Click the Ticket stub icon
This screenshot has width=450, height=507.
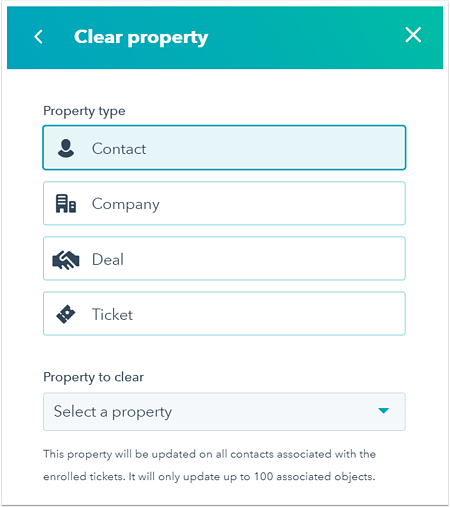(x=66, y=314)
